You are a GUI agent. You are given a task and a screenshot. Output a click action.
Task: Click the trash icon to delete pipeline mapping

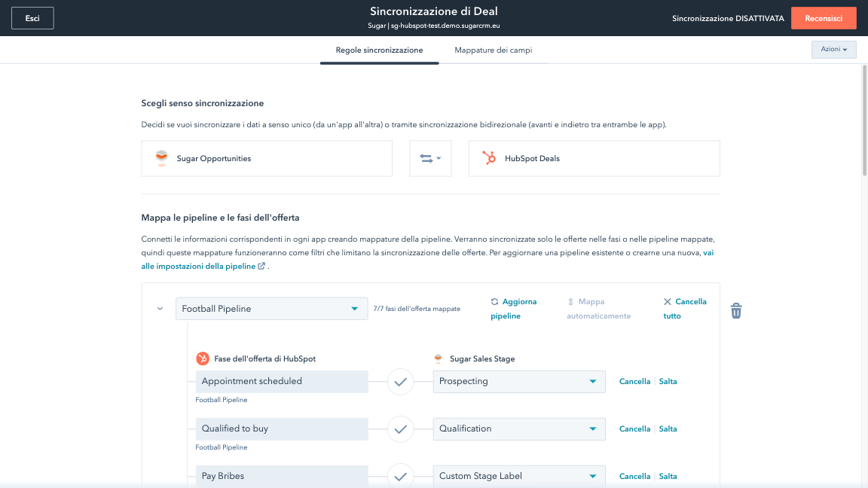coord(736,310)
